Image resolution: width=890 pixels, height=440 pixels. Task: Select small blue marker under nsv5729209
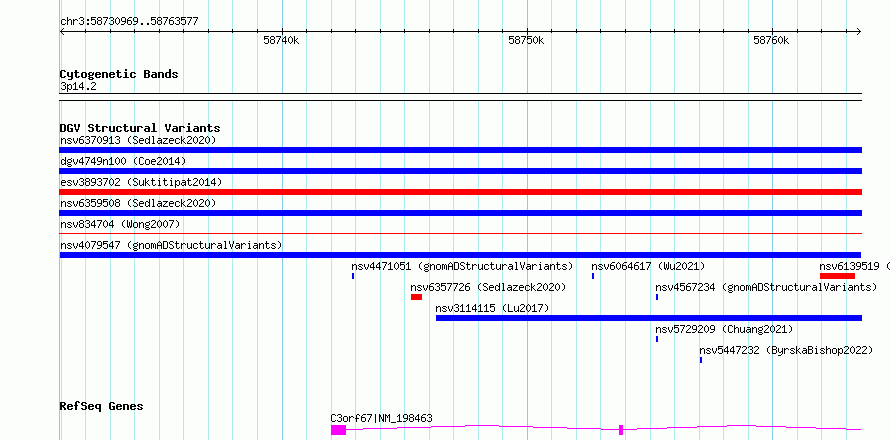pyautogui.click(x=657, y=339)
